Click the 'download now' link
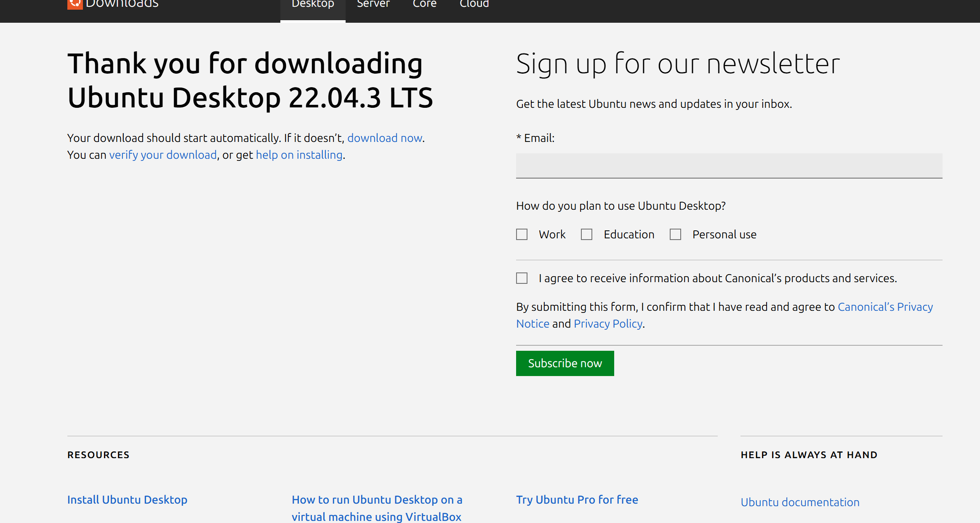Viewport: 980px width, 523px height. click(384, 138)
